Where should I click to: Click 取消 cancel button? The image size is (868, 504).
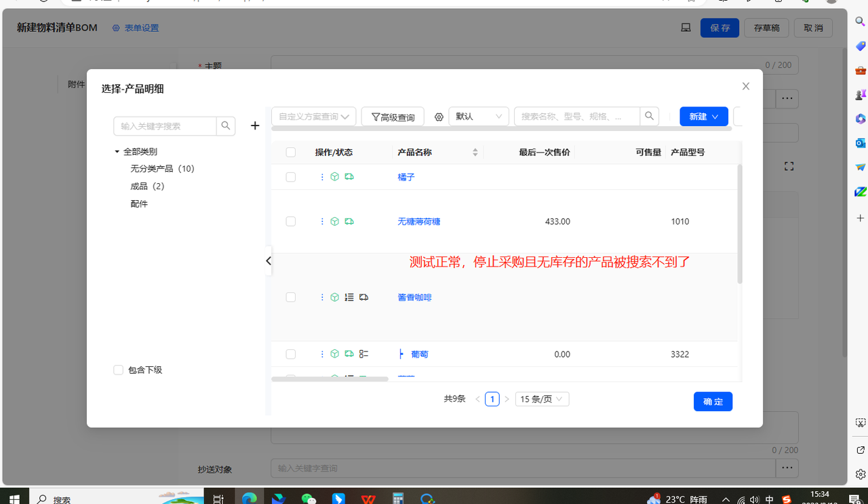[x=813, y=28]
